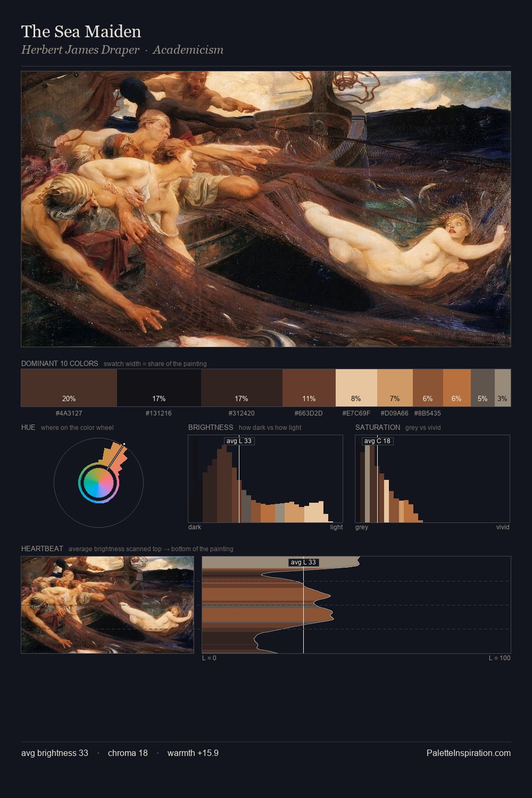Click the hex code #312420
532x798 pixels.
click(x=242, y=413)
